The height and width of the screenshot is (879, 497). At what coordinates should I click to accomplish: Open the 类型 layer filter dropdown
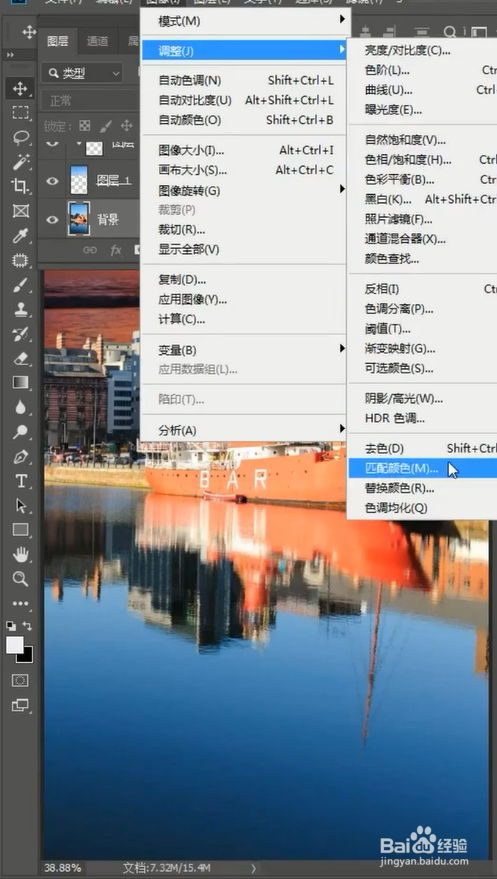click(x=83, y=73)
